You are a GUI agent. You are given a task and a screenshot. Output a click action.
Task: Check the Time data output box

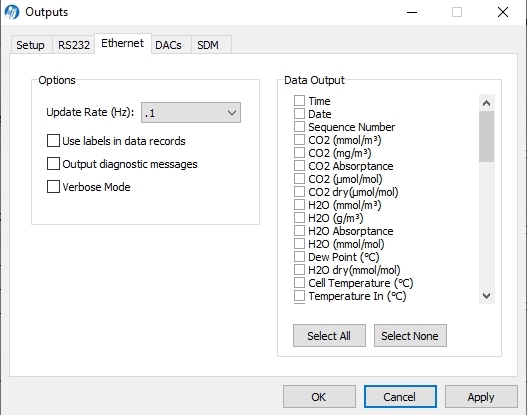click(299, 100)
